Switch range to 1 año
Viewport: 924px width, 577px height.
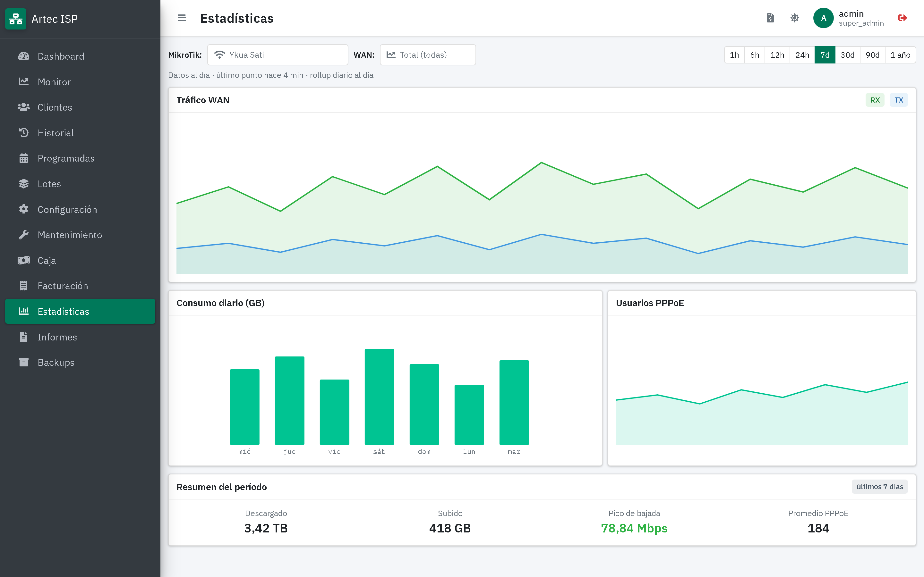900,55
